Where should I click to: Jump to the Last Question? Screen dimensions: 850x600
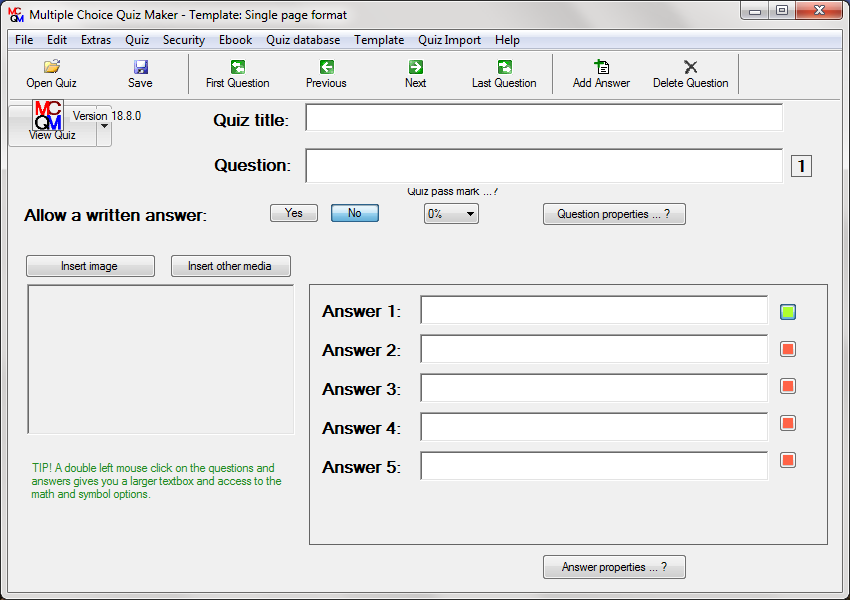click(503, 72)
